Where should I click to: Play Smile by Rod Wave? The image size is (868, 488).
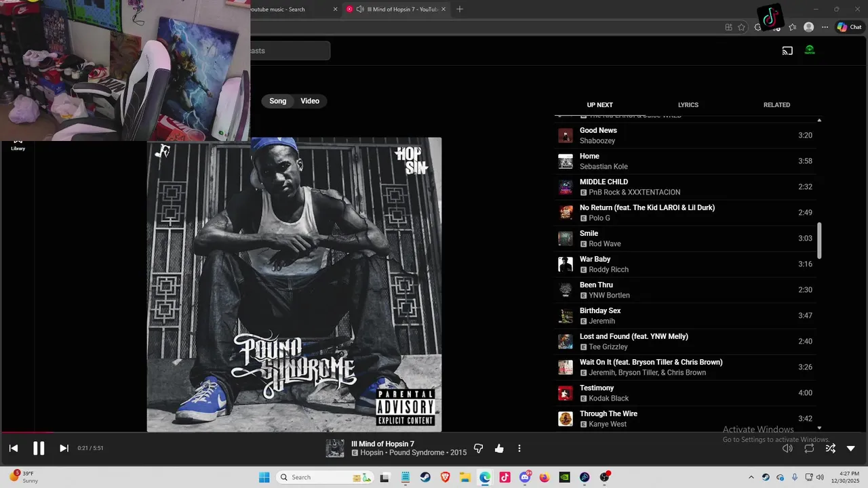tap(686, 239)
